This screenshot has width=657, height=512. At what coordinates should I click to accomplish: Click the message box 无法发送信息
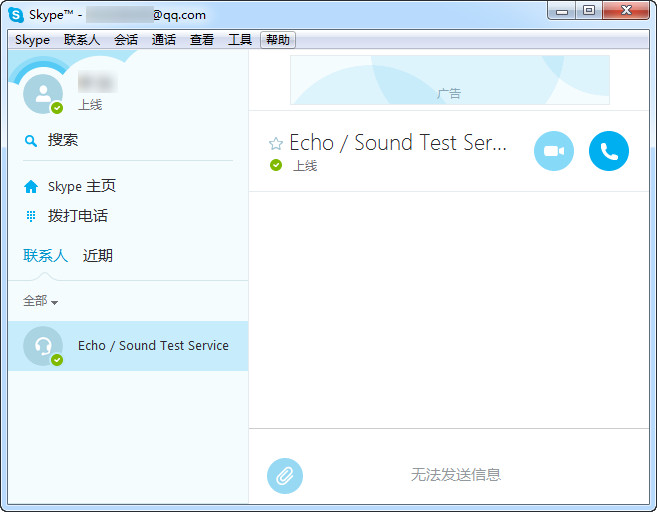pos(456,475)
